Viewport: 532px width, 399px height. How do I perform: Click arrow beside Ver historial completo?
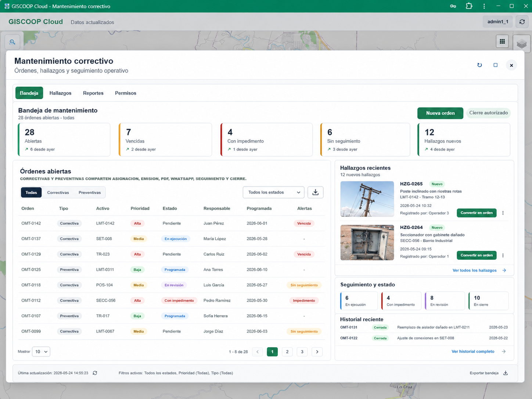pyautogui.click(x=504, y=352)
